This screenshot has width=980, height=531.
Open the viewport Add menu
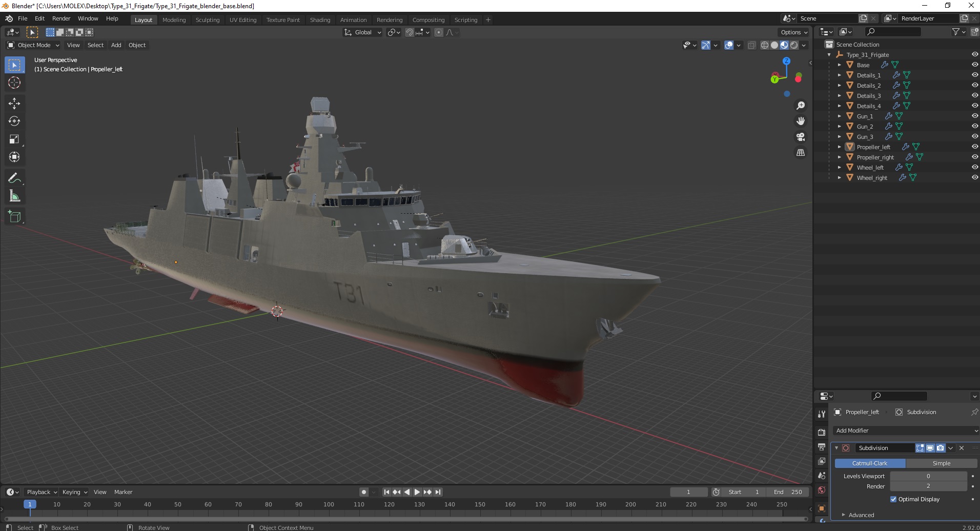pyautogui.click(x=116, y=45)
